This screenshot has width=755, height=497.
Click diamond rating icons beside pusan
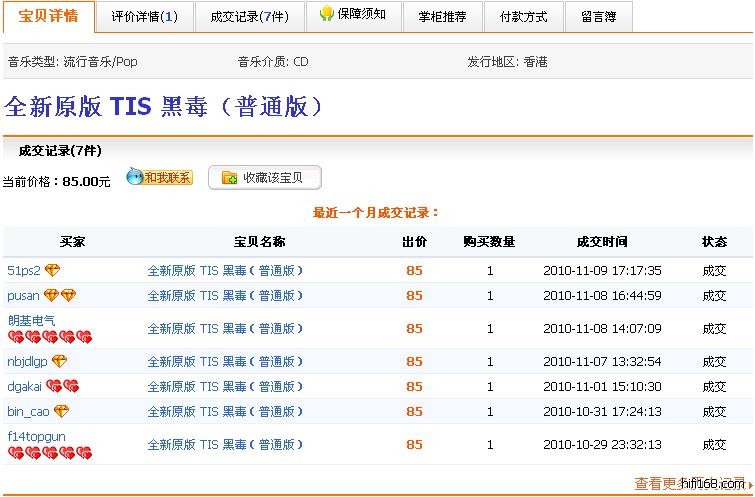(60, 295)
